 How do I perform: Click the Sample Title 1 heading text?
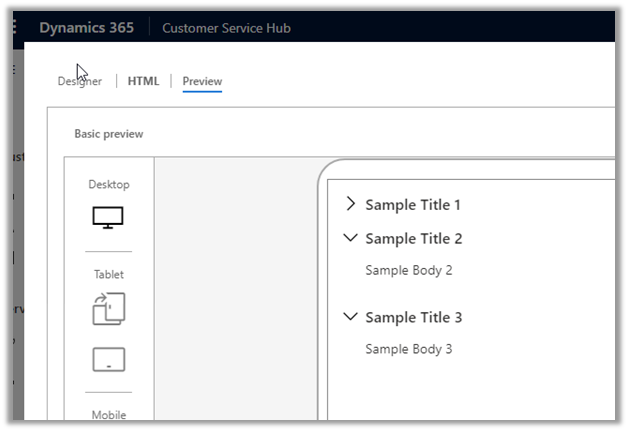tap(413, 205)
